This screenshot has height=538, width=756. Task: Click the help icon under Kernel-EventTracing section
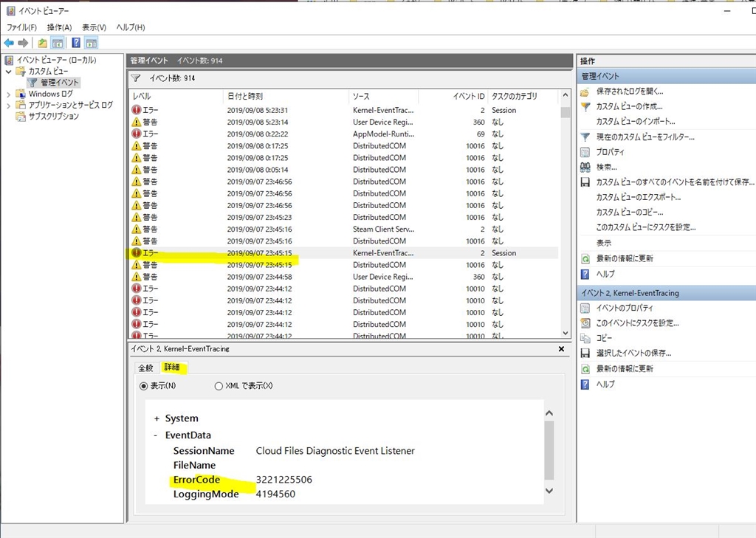click(585, 384)
